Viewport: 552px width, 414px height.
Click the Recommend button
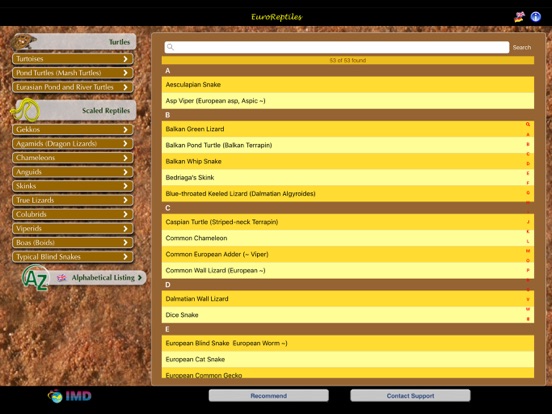[x=269, y=396]
